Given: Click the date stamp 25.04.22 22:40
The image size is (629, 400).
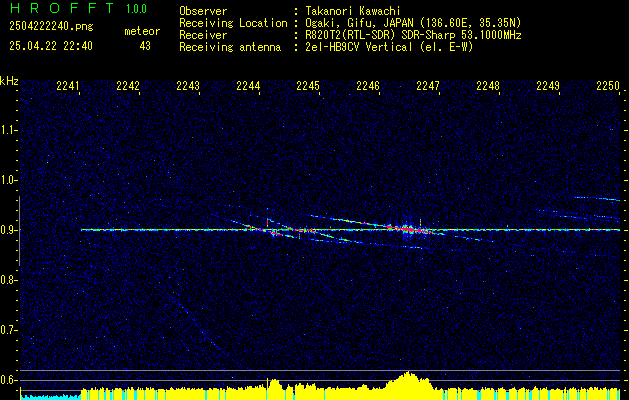Looking at the screenshot, I should pos(51,46).
